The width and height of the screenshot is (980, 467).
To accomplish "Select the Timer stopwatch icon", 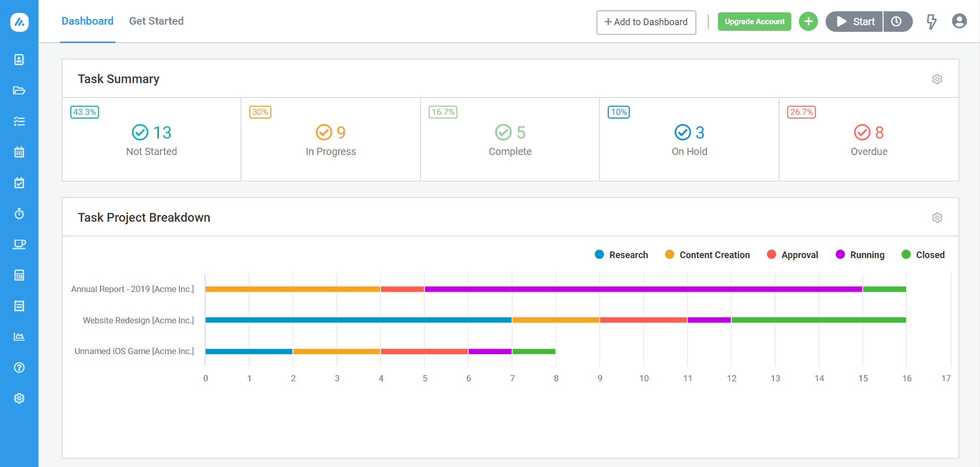I will tap(19, 213).
